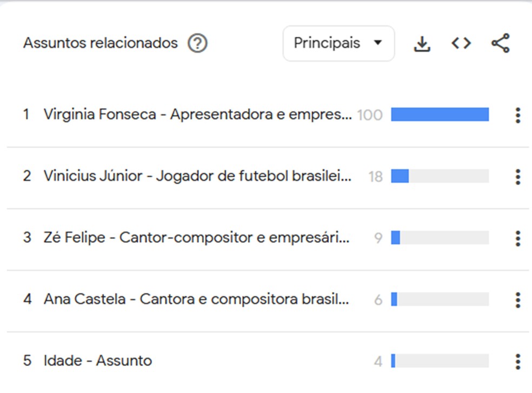Viewport: 532px width, 393px height.
Task: Open the Ana Castela topic entry
Action: [x=195, y=299]
